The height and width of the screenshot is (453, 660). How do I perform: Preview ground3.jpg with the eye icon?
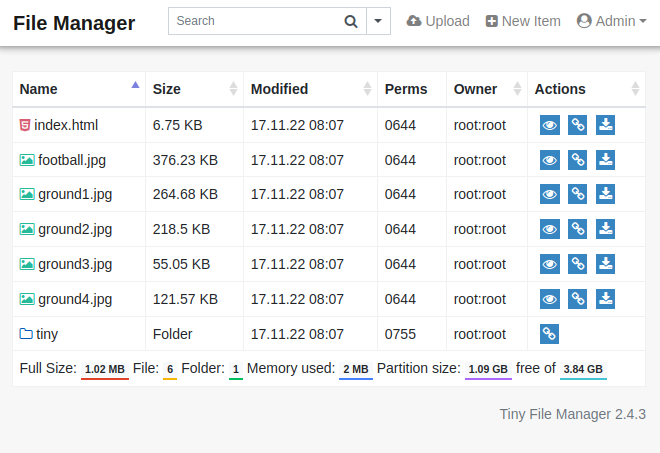point(549,264)
